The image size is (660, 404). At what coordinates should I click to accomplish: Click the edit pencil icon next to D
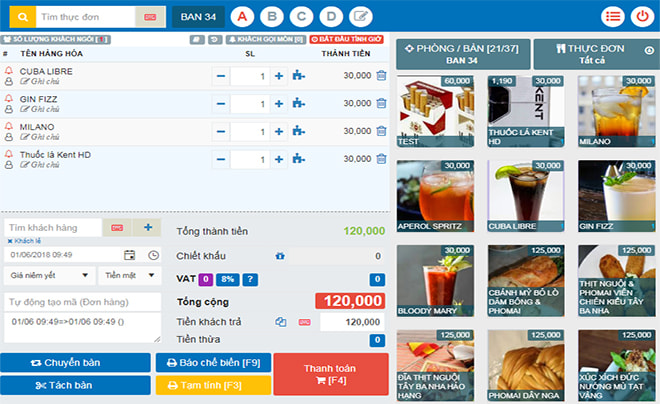point(360,16)
